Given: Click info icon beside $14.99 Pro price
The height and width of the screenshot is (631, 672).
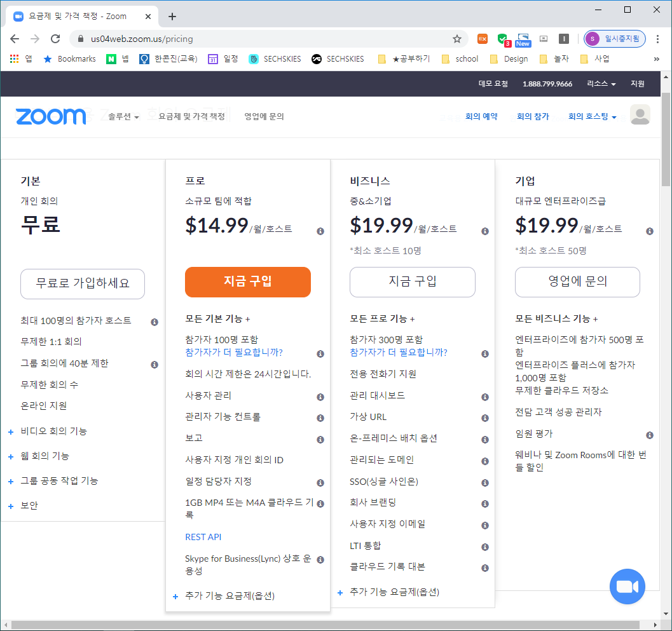Looking at the screenshot, I should coord(320,231).
